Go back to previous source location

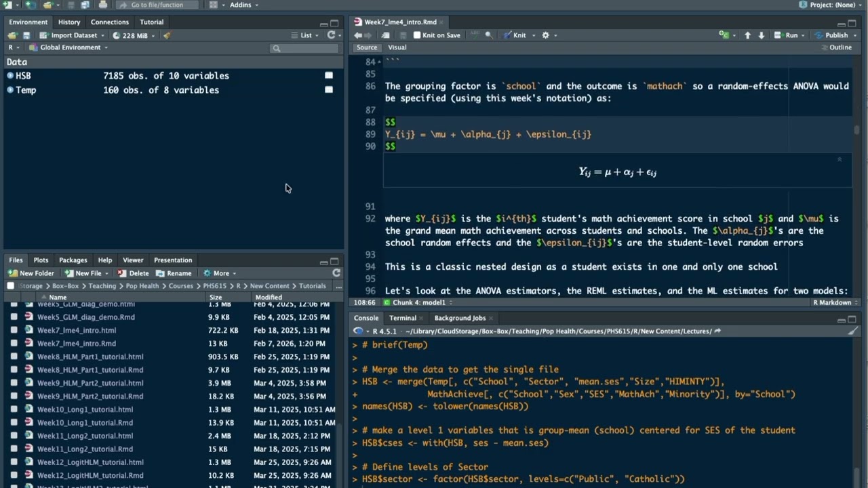[x=358, y=35]
